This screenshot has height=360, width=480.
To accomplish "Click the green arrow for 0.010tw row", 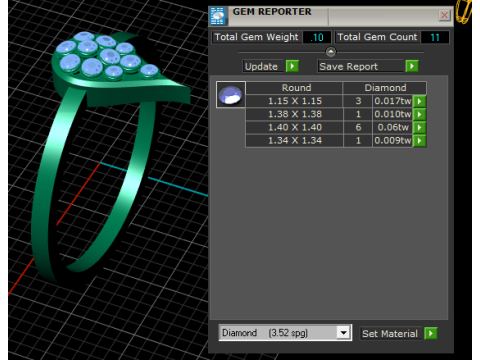I will 419,114.
